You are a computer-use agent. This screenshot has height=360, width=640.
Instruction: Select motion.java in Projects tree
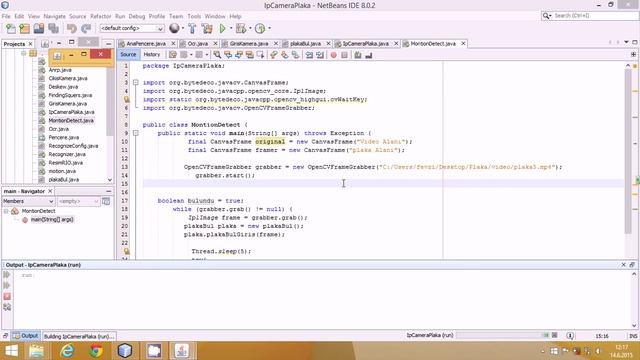(x=62, y=171)
